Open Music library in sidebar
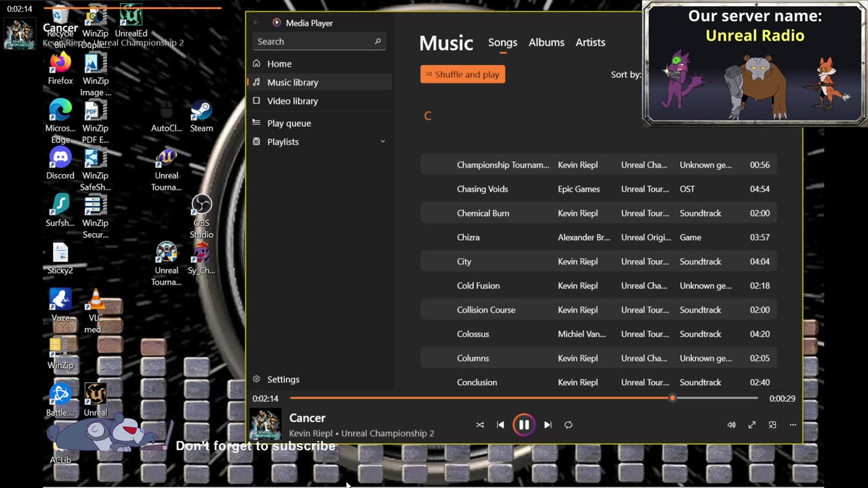Screen dimensions: 868x488 click(x=320, y=82)
